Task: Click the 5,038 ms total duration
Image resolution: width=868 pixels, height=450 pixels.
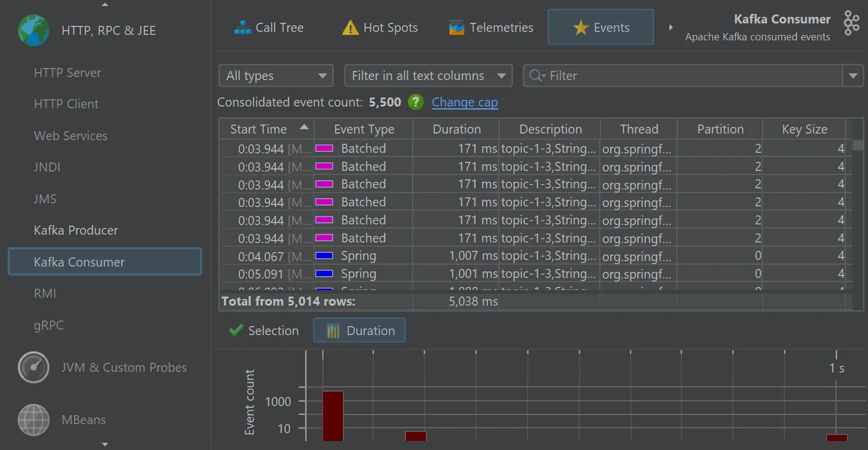Action: click(x=473, y=301)
